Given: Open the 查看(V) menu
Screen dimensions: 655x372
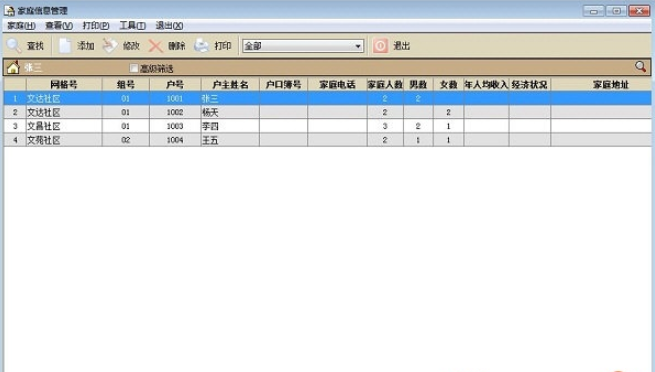Looking at the screenshot, I should [59, 26].
